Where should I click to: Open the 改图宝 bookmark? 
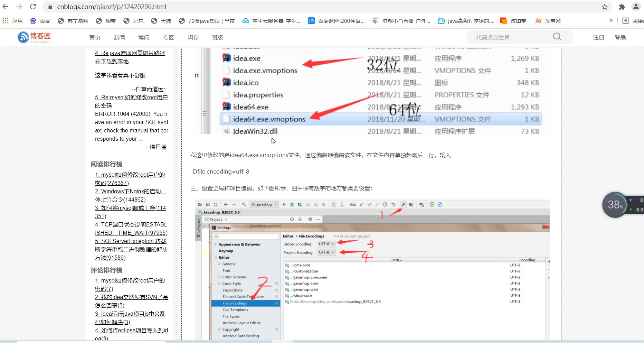(513, 21)
